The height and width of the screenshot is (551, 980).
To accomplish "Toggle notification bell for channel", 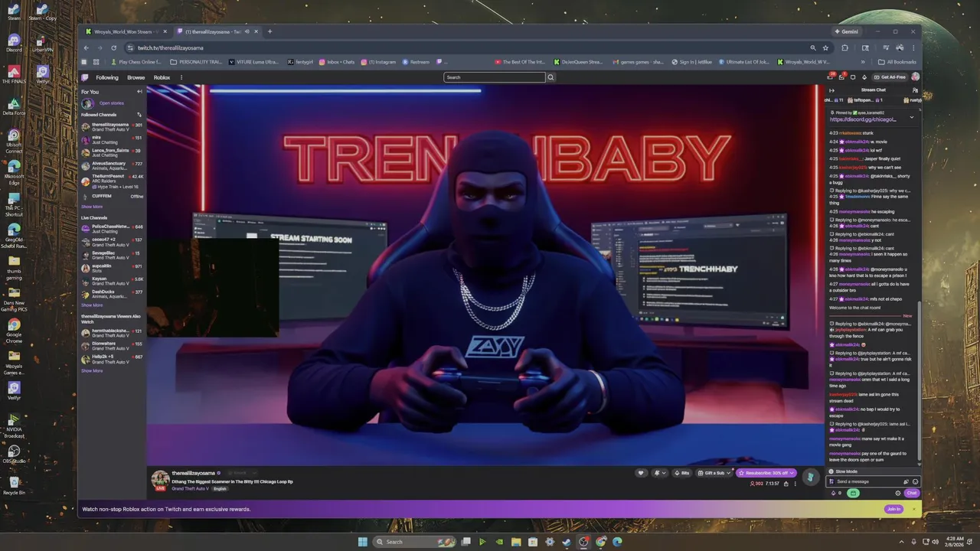I will pos(658,473).
